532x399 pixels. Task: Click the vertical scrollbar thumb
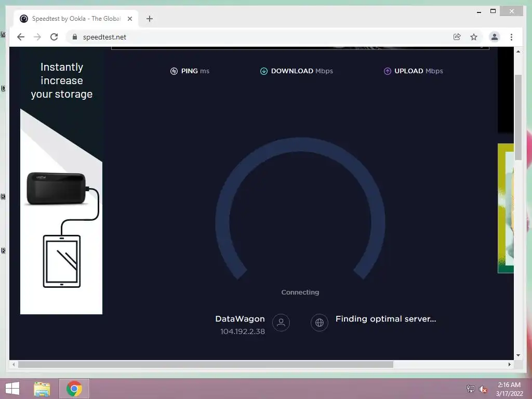[x=518, y=117]
